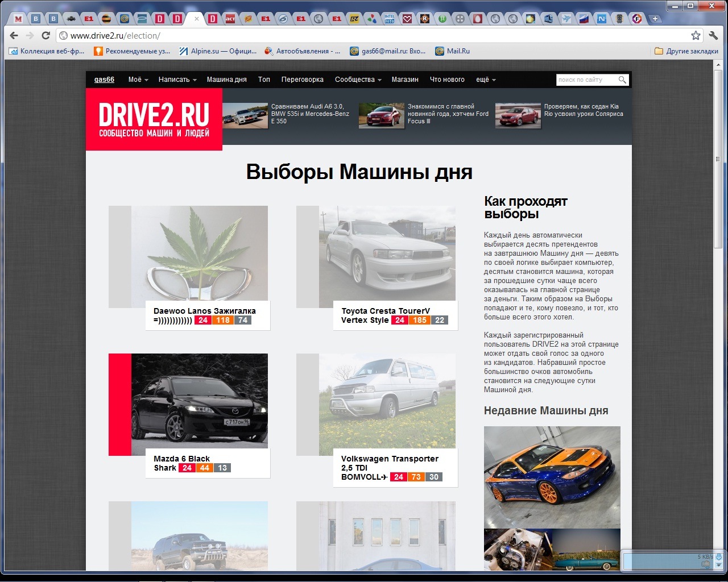Open the Mazda 6 Black Shark photo
The image size is (728, 582).
coord(200,401)
